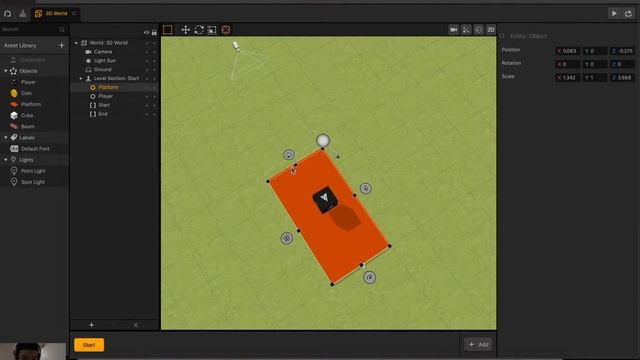Select Camera in the scene tree
Image resolution: width=640 pixels, height=360 pixels.
pos(103,52)
